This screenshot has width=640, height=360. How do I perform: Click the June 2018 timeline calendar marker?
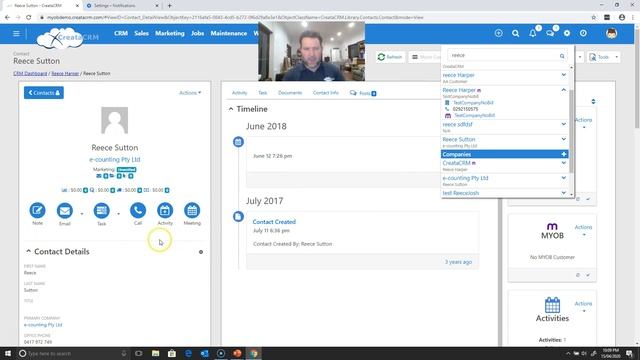[x=238, y=142]
